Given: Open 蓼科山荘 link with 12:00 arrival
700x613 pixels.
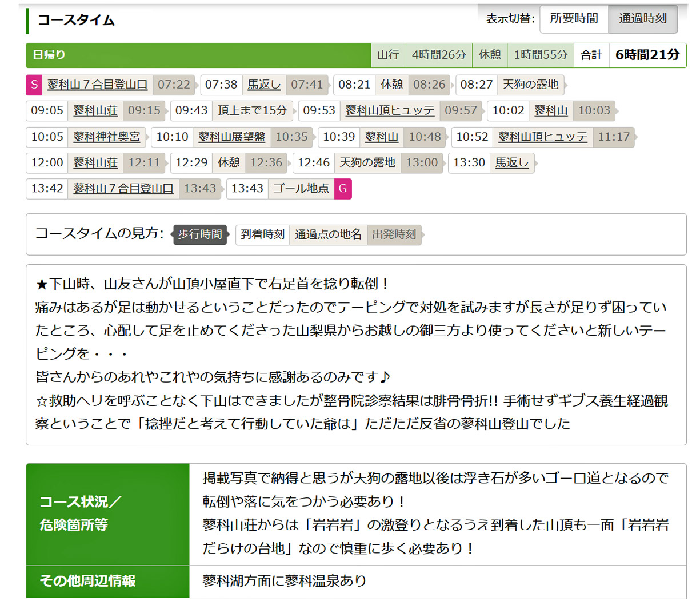Looking at the screenshot, I should coord(95,162).
